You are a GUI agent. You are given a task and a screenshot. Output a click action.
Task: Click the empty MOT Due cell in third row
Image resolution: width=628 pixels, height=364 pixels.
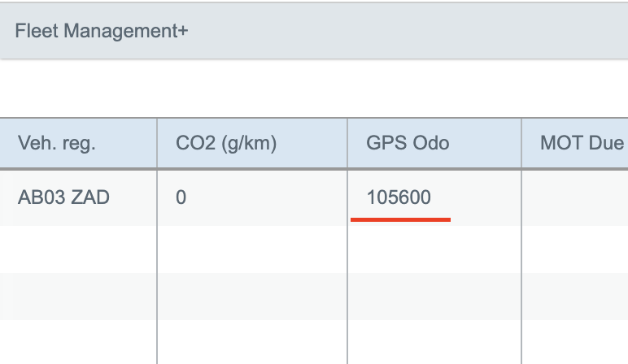[x=574, y=296]
